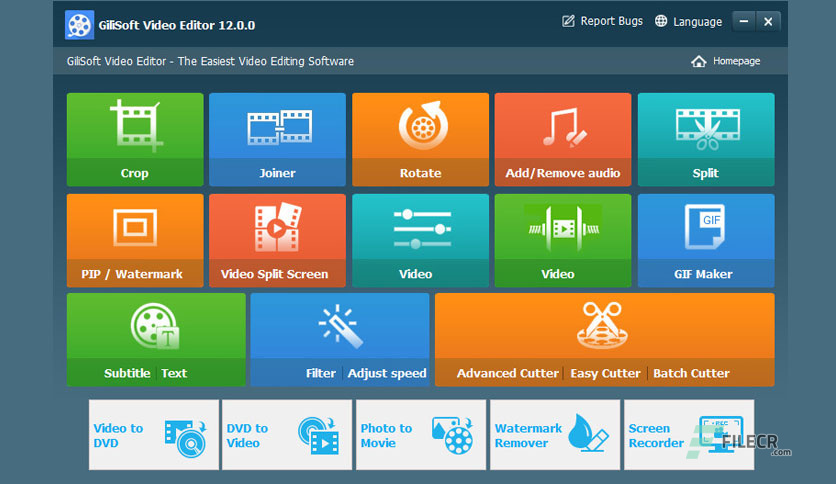
Task: Select the Crop label
Action: pyautogui.click(x=134, y=173)
